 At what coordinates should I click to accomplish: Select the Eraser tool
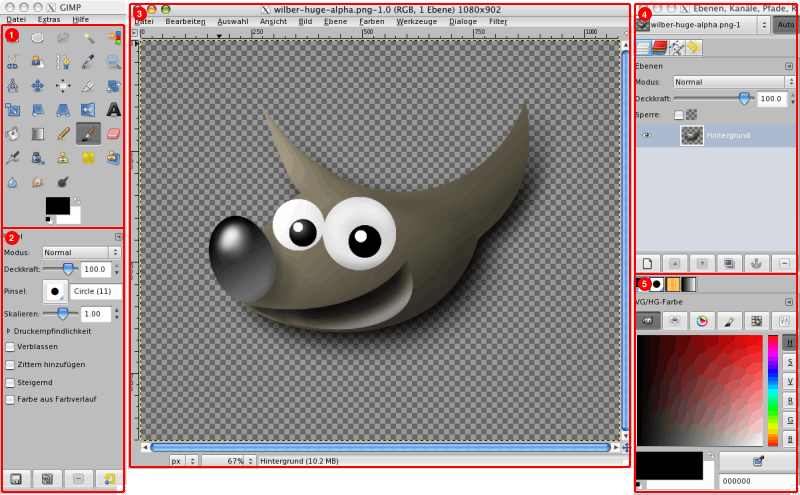click(x=113, y=133)
